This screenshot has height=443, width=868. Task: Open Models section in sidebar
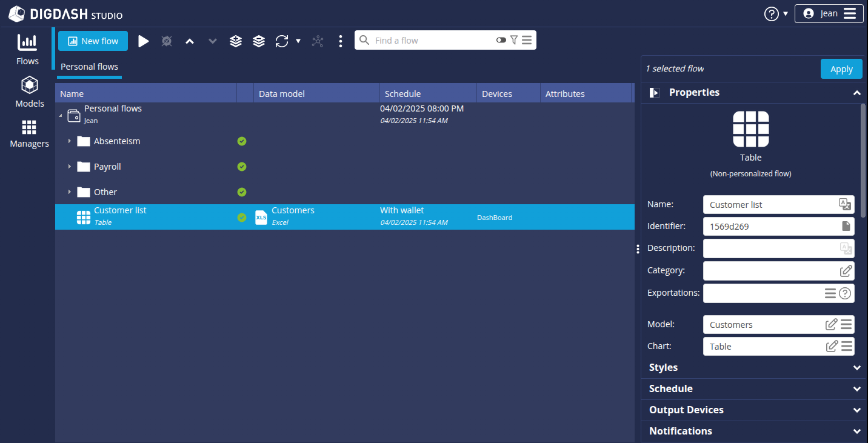coord(30,92)
